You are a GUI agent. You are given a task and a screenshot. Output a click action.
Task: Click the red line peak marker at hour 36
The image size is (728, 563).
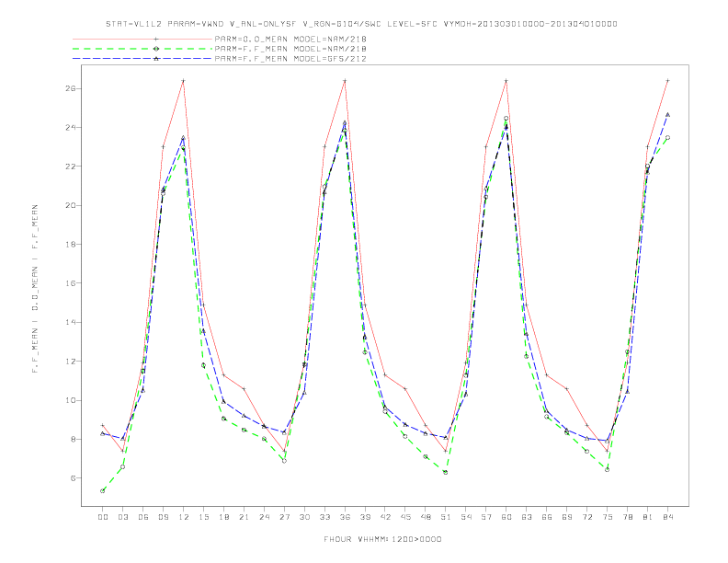coord(345,81)
